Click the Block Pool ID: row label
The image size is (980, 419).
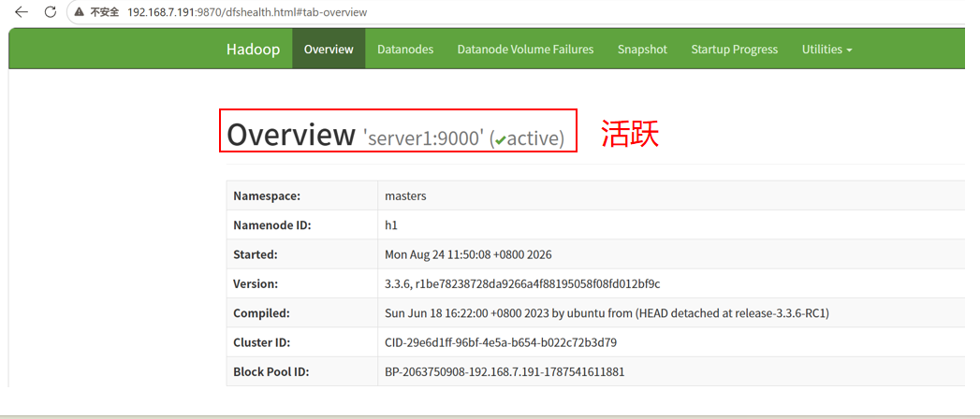click(271, 372)
